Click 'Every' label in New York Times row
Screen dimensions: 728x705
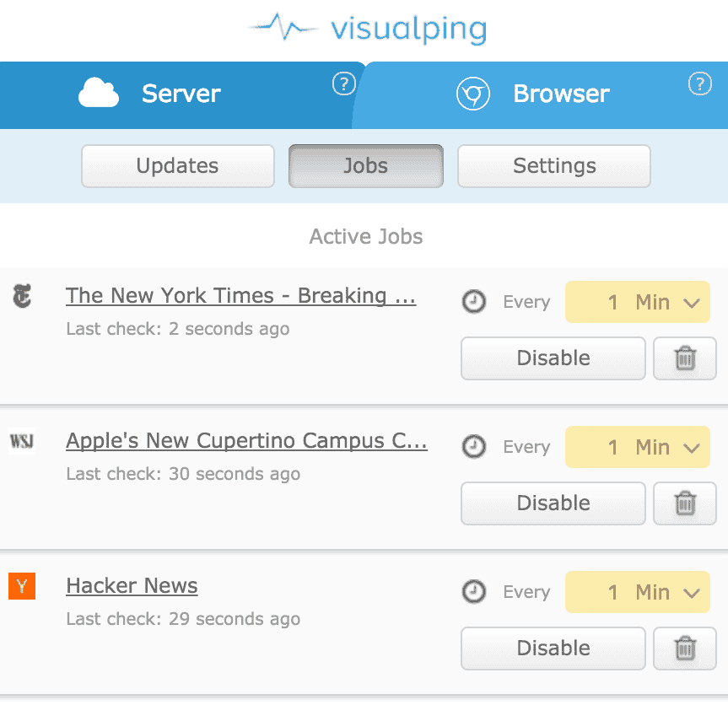[526, 302]
